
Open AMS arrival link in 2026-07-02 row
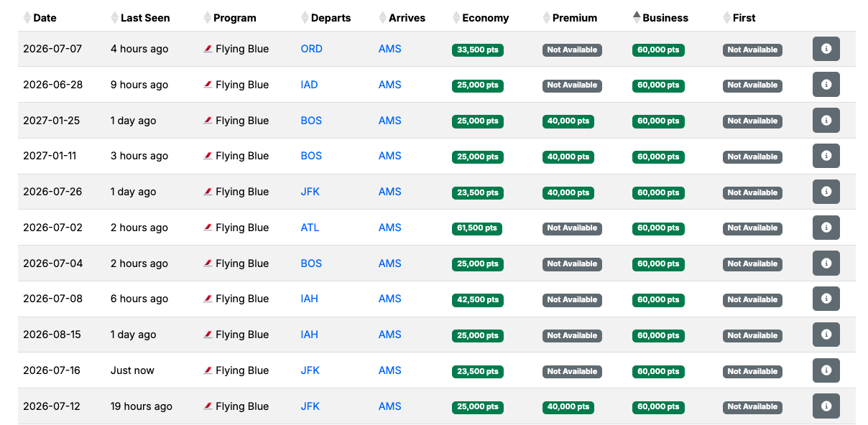point(390,228)
